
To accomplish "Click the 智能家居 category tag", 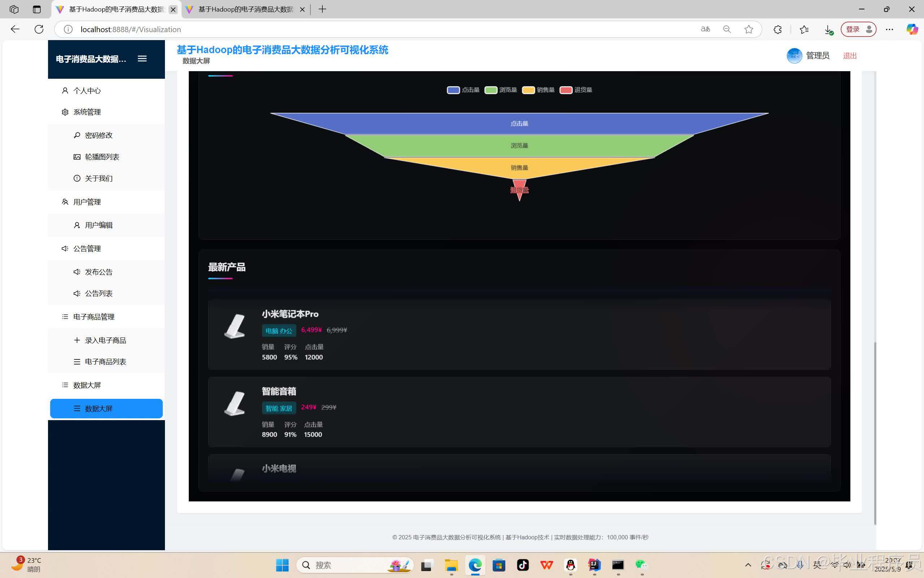I will coord(279,408).
